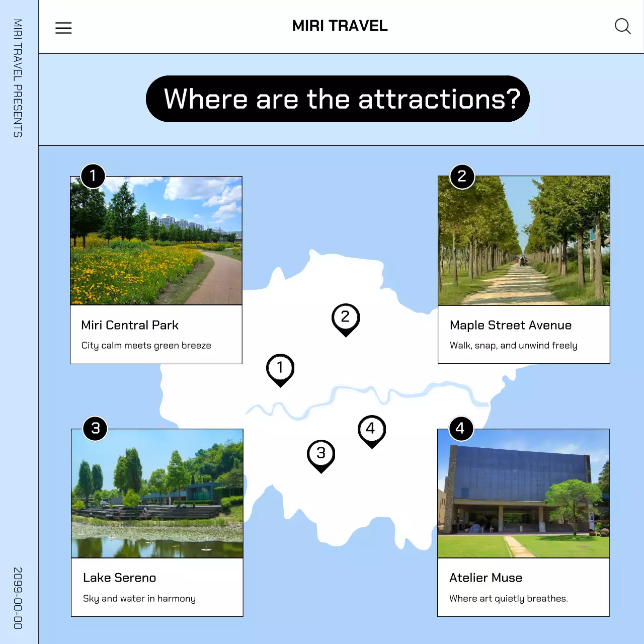This screenshot has width=644, height=644.
Task: Open the hamburger menu
Action: click(63, 28)
